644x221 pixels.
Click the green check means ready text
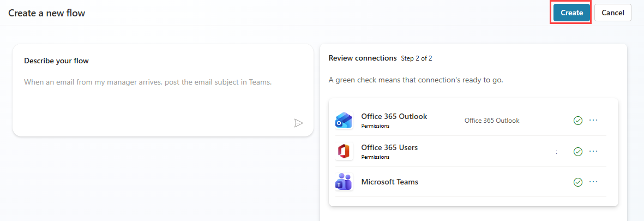pos(416,80)
